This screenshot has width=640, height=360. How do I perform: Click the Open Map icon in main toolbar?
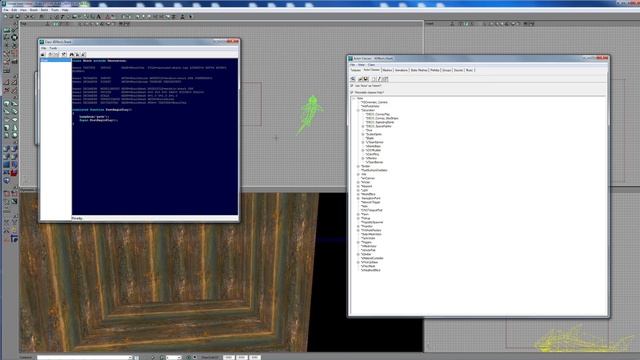[x=11, y=17]
